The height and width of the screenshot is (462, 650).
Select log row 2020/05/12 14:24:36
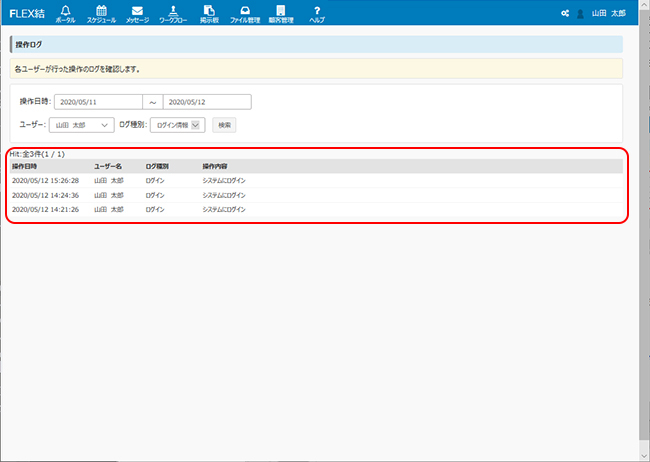tap(316, 195)
